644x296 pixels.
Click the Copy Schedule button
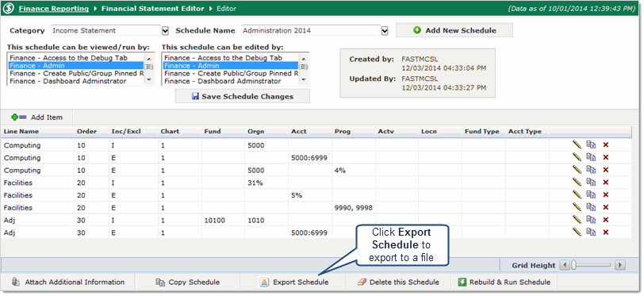188,283
